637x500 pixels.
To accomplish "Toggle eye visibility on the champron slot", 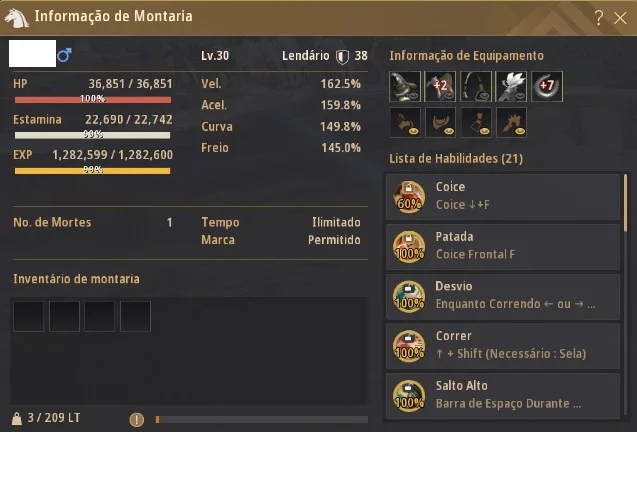I will click(413, 95).
